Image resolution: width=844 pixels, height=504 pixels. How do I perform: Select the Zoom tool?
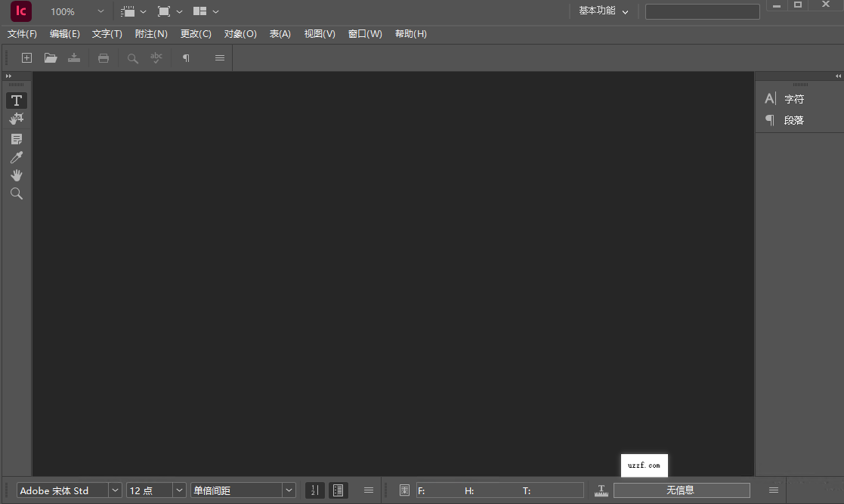click(x=16, y=193)
